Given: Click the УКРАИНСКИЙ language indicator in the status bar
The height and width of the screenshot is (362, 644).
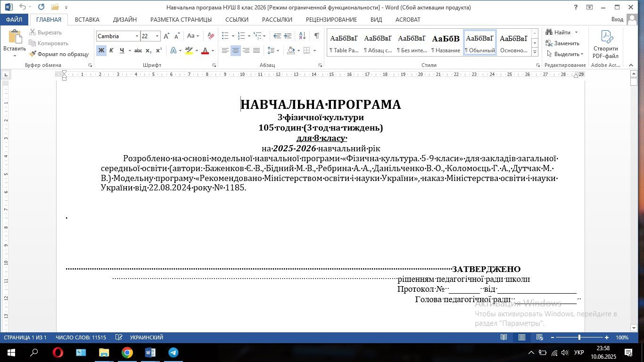Looking at the screenshot, I should pyautogui.click(x=147, y=337).
